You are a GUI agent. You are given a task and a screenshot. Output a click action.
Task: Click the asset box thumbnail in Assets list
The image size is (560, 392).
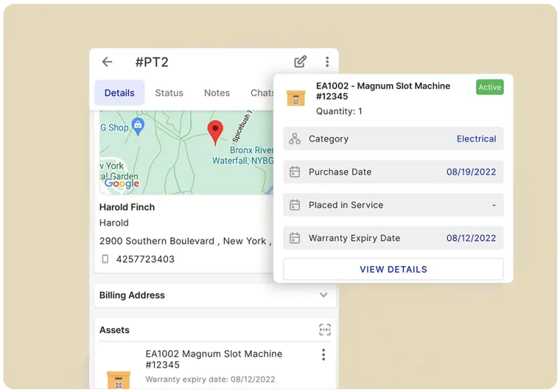[118, 380]
